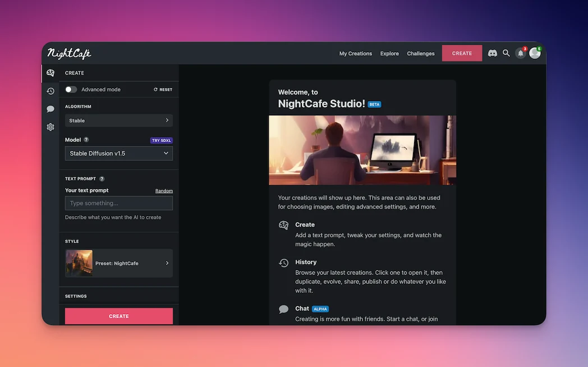The image size is (588, 367).
Task: Click the RESET button
Action: pyautogui.click(x=163, y=90)
